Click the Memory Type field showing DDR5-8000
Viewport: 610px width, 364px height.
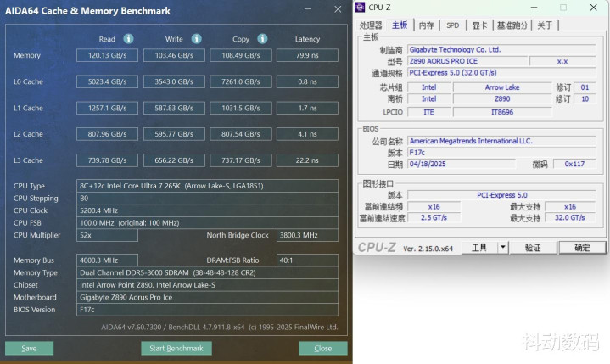[207, 272]
